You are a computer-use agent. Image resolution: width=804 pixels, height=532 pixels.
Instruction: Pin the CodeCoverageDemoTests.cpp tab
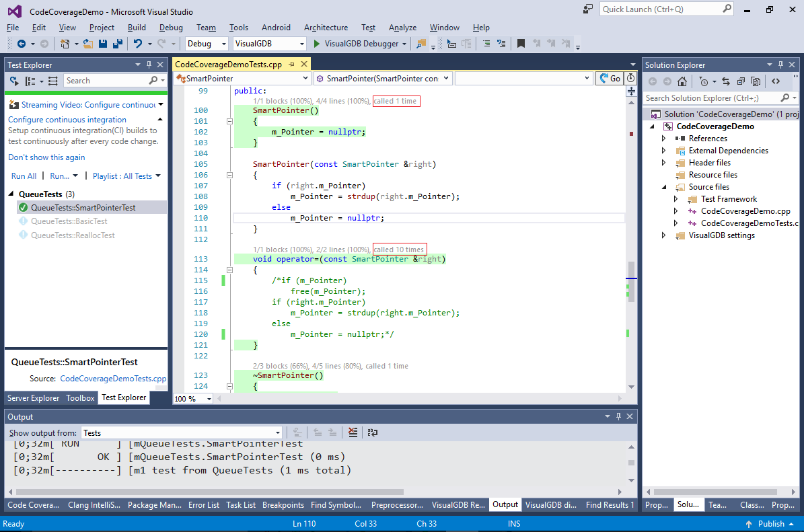click(x=292, y=65)
